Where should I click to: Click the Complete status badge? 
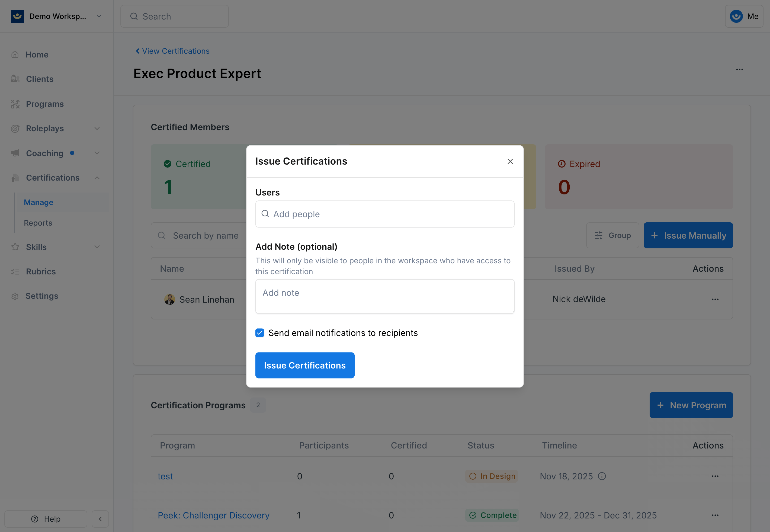[x=492, y=515]
